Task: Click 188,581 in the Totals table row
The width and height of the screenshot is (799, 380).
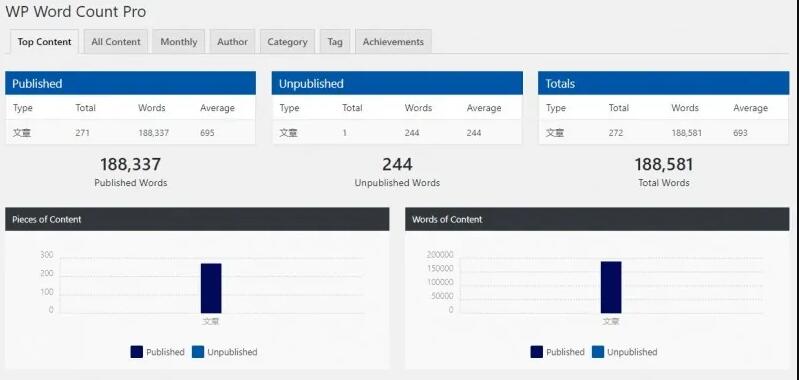Action: [x=686, y=133]
